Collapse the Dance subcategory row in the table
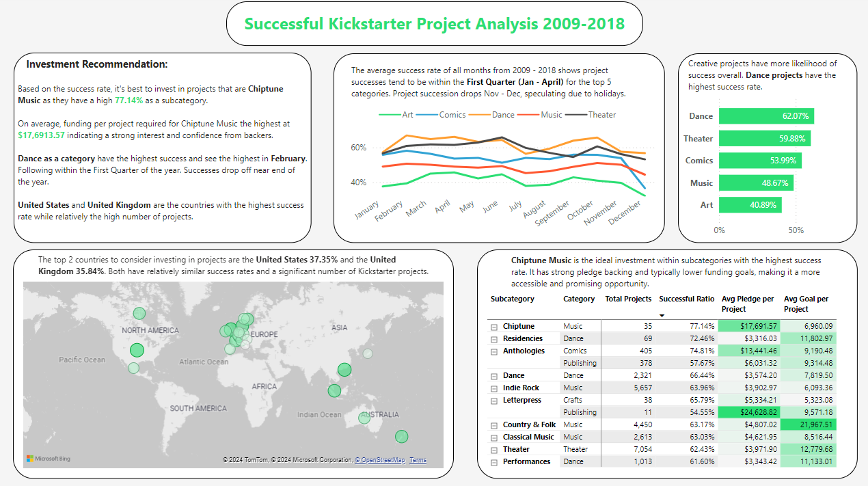The image size is (868, 486). tap(493, 376)
